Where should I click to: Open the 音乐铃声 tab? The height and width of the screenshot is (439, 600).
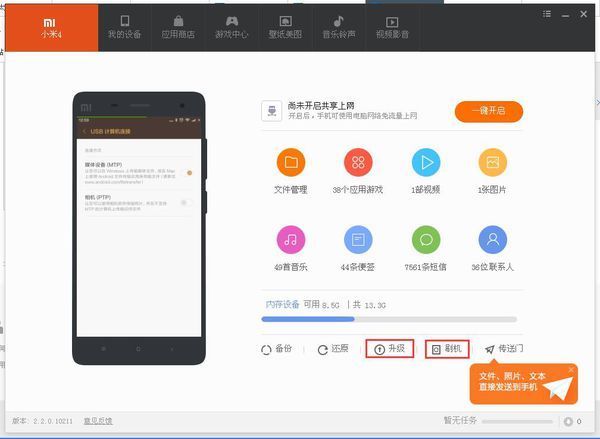(339, 28)
